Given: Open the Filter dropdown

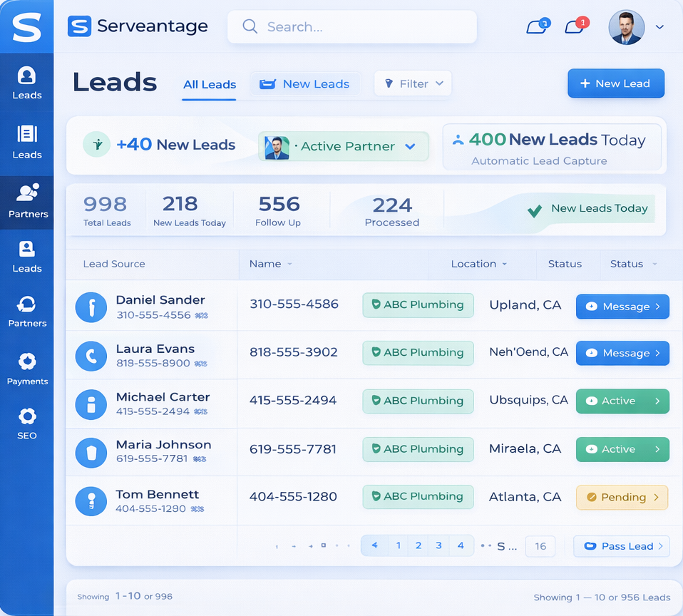Looking at the screenshot, I should point(413,83).
